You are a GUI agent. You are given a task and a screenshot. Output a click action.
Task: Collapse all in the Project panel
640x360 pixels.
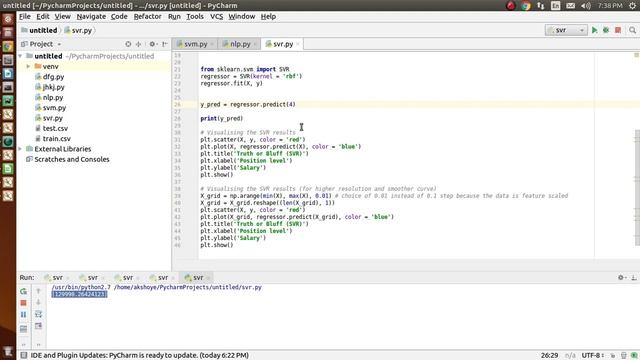(x=138, y=44)
